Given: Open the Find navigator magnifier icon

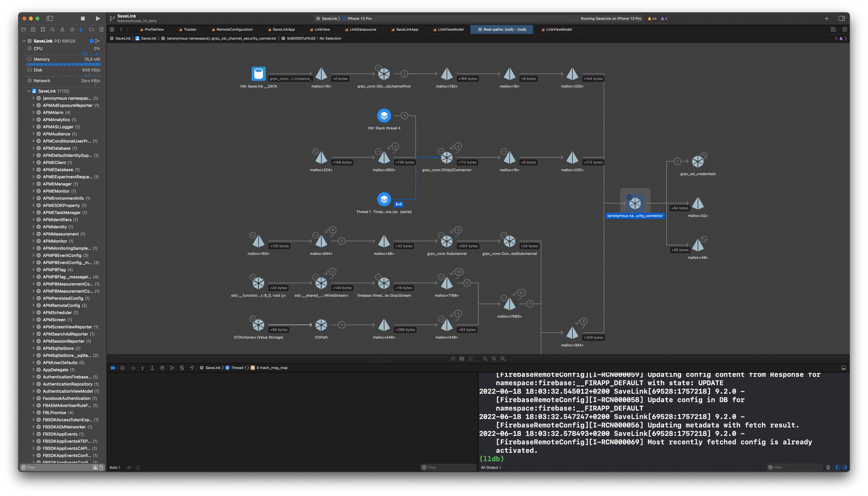Looking at the screenshot, I should click(x=53, y=30).
